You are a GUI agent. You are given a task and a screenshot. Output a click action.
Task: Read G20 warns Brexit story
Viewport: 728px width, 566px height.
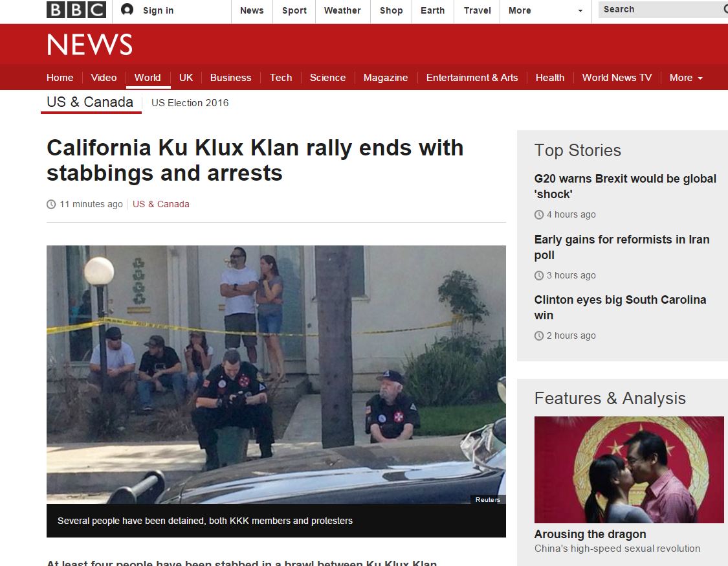[625, 187]
